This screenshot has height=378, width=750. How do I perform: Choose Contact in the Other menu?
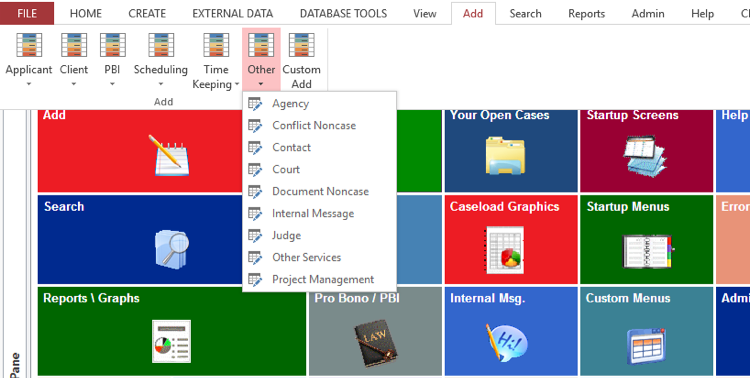pos(320,147)
